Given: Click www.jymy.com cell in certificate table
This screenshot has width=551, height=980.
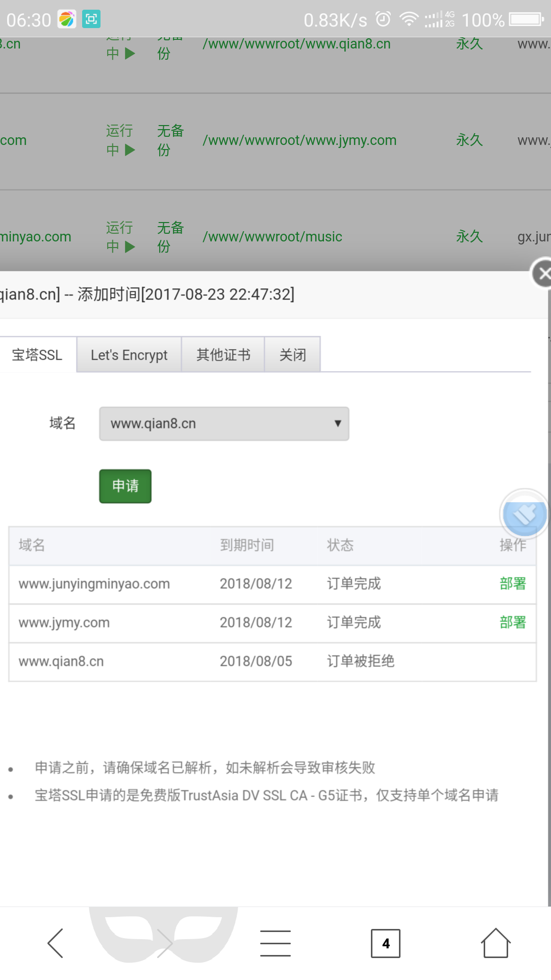Looking at the screenshot, I should pos(64,623).
